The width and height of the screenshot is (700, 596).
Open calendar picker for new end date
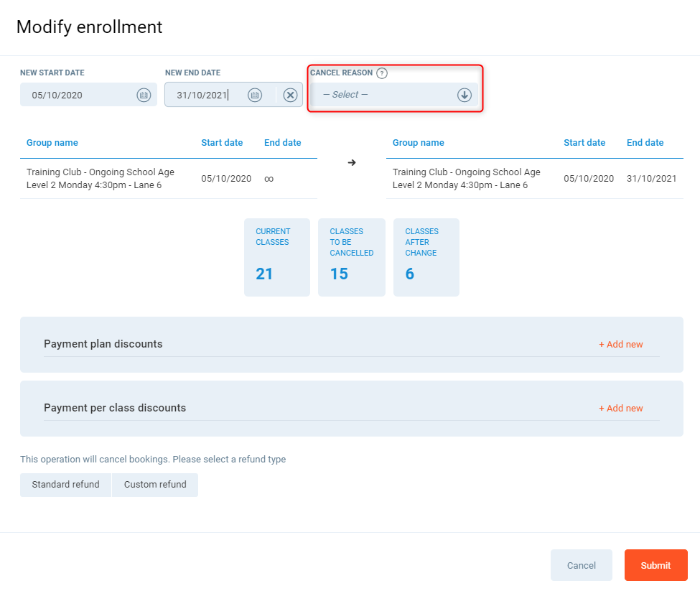[x=255, y=95]
